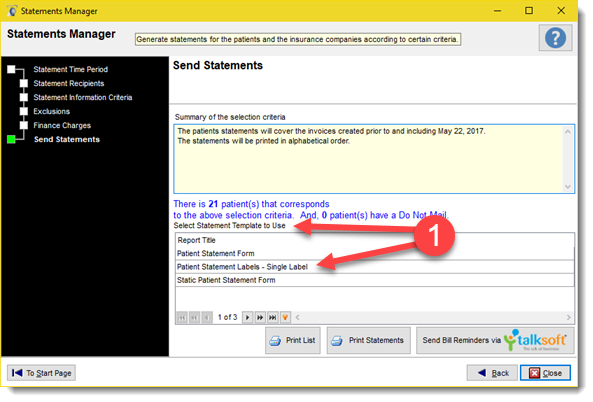Select the green Send Statements step marker

coord(11,139)
